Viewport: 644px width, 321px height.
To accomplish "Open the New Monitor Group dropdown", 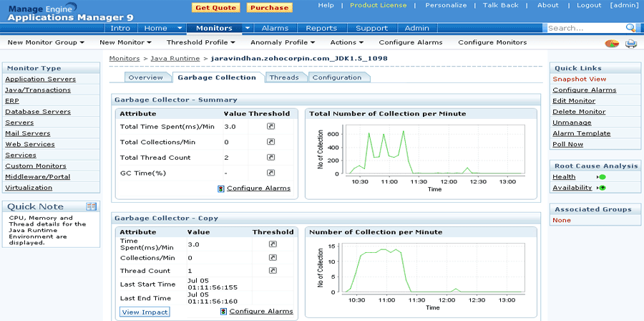I will pos(46,42).
